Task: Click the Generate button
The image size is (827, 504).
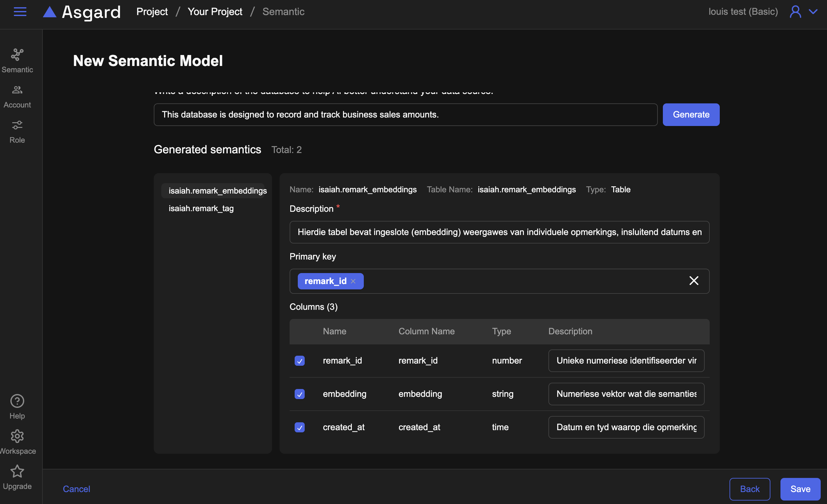Action: coord(691,115)
